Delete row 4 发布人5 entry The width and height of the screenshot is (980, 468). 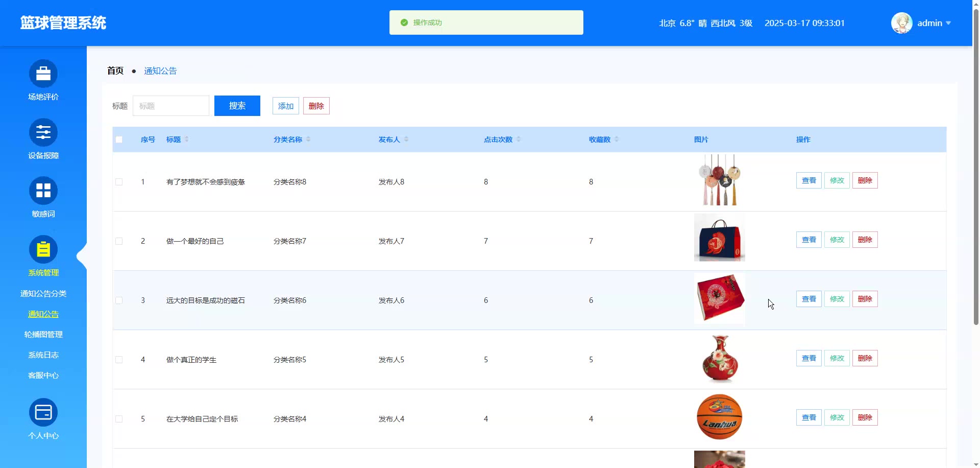pyautogui.click(x=865, y=358)
